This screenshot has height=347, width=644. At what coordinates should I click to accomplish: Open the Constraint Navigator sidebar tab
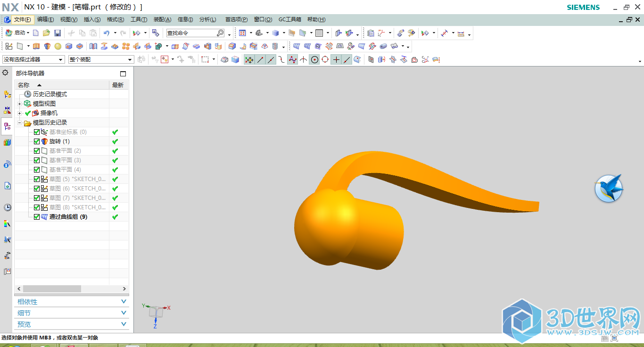pyautogui.click(x=7, y=110)
